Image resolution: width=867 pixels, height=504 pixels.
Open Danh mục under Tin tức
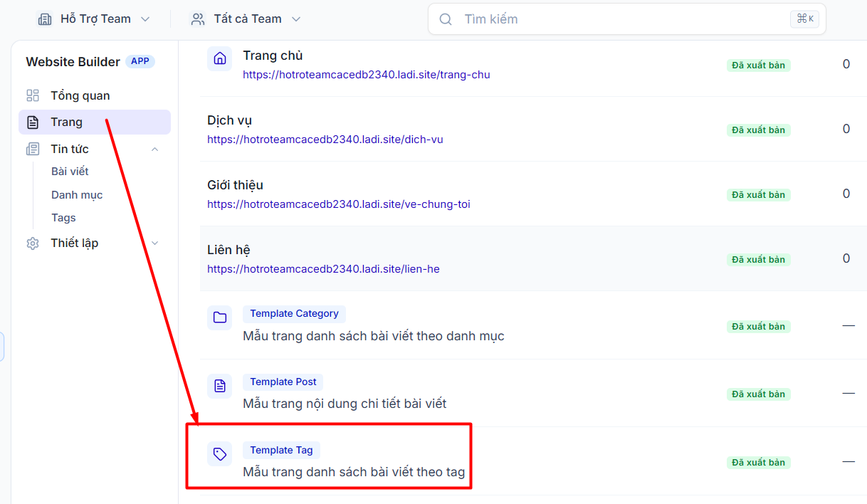click(77, 195)
